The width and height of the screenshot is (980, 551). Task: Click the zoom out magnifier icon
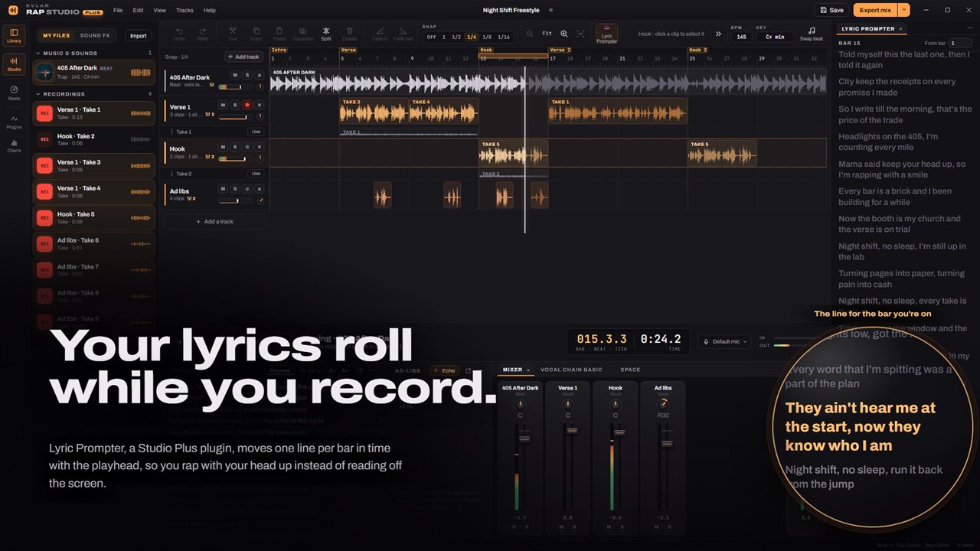pos(530,34)
